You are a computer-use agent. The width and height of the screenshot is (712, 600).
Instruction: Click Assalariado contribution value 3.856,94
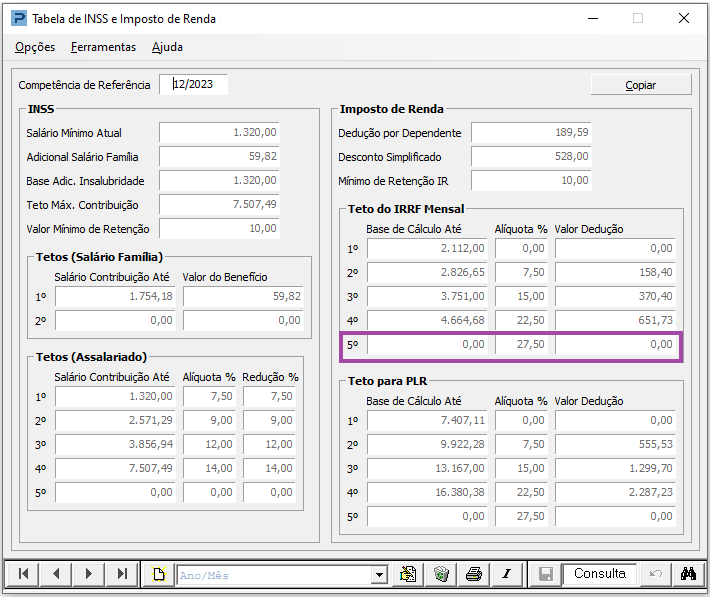[x=115, y=445]
